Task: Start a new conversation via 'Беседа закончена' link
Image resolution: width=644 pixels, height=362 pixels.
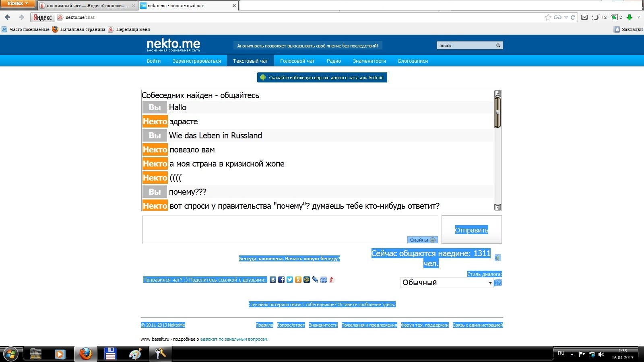Action: (289, 259)
